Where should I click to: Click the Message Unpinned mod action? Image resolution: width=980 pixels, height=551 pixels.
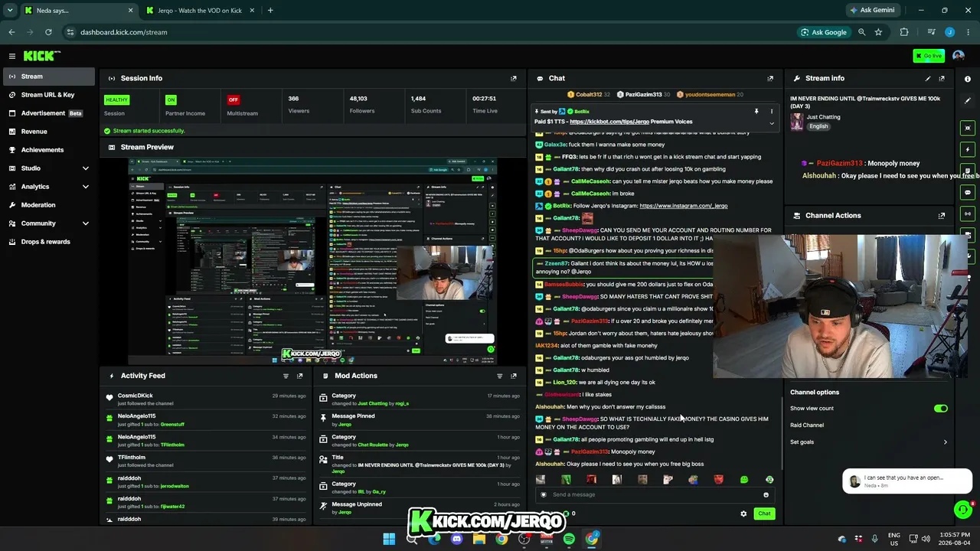tap(420, 507)
